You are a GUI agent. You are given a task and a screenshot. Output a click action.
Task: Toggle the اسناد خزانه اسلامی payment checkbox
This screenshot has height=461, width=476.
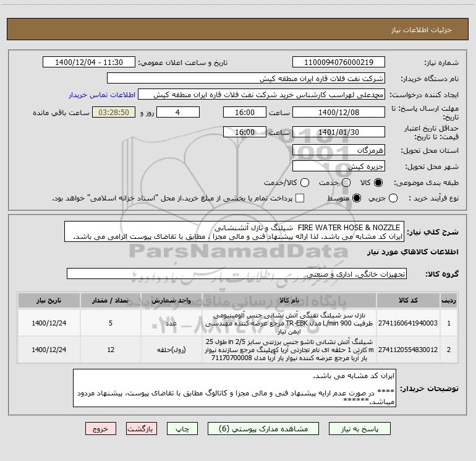(300, 198)
